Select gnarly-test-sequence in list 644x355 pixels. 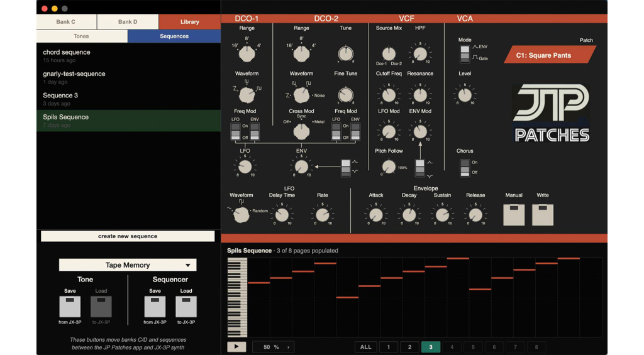tap(128, 77)
